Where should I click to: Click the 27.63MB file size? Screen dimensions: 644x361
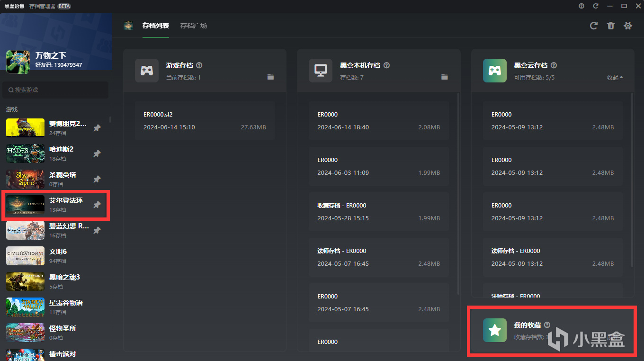tap(253, 127)
